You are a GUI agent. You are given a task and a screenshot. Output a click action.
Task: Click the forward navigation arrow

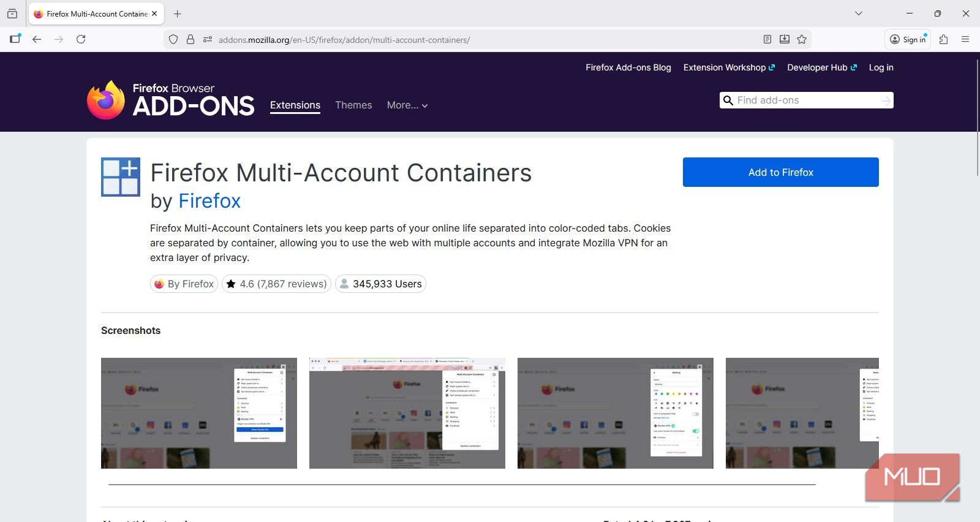pos(59,39)
